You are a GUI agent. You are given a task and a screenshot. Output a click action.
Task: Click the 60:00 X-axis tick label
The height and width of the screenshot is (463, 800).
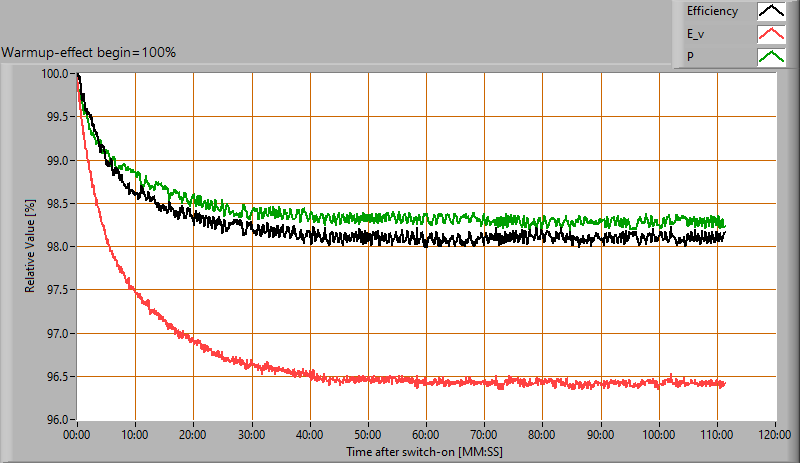[426, 435]
